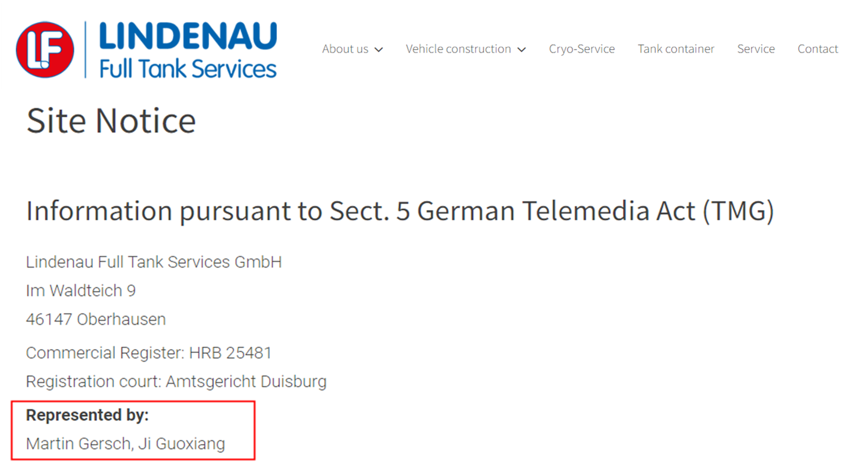Click the Amtsgericht Duisburg registration court line
Viewport: 868px width, 472px height.
(176, 382)
